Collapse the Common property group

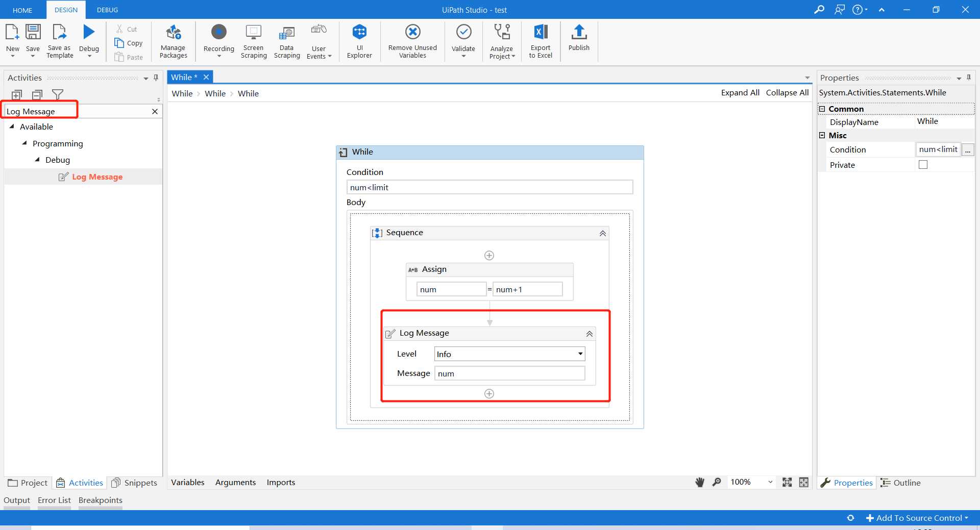(822, 109)
